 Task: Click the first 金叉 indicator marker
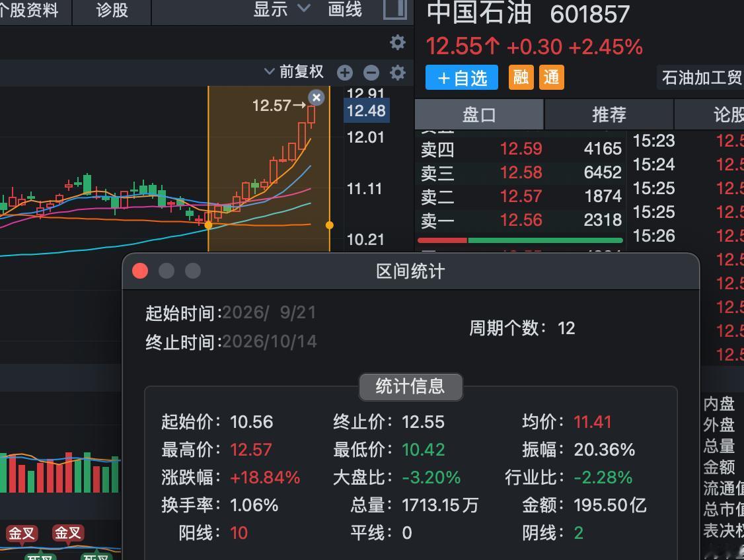tap(21, 533)
